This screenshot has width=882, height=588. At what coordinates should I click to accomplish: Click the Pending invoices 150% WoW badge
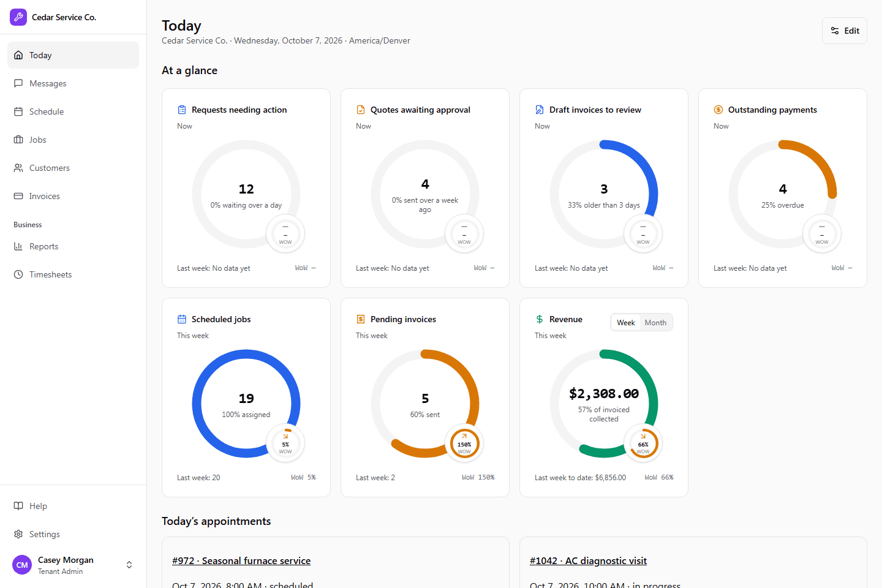coord(464,443)
